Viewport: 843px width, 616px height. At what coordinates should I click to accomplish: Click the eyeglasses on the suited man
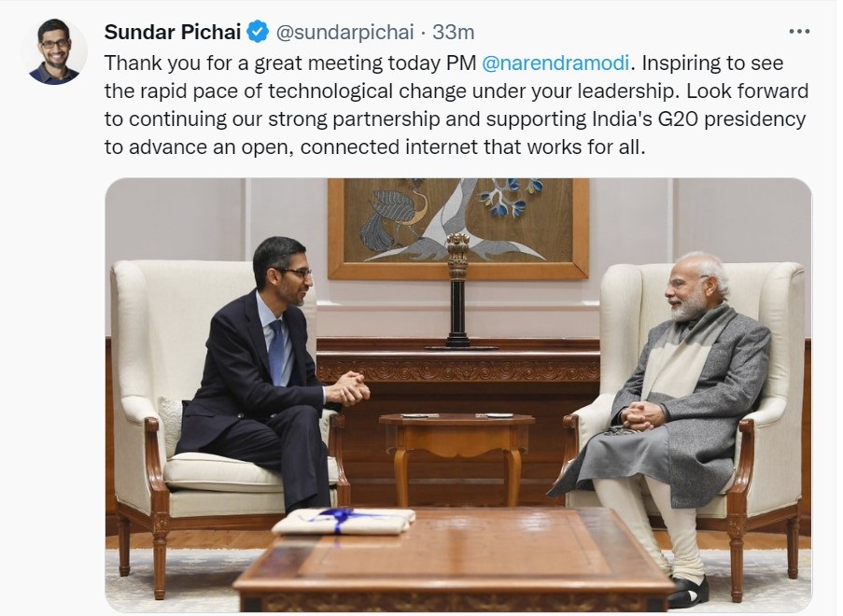(295, 272)
